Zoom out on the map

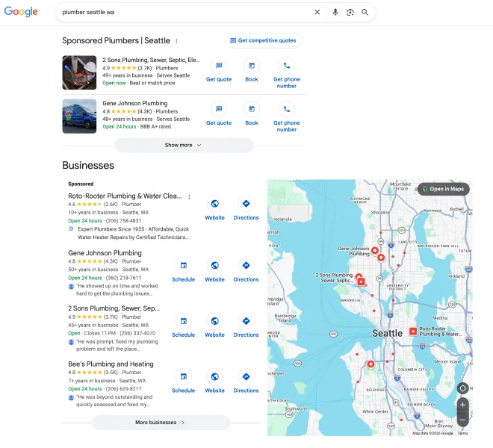(x=463, y=420)
